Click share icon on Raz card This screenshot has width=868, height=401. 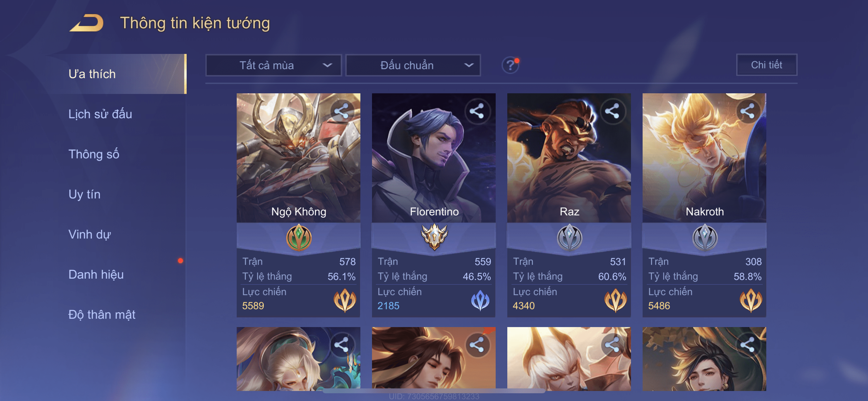pos(612,111)
